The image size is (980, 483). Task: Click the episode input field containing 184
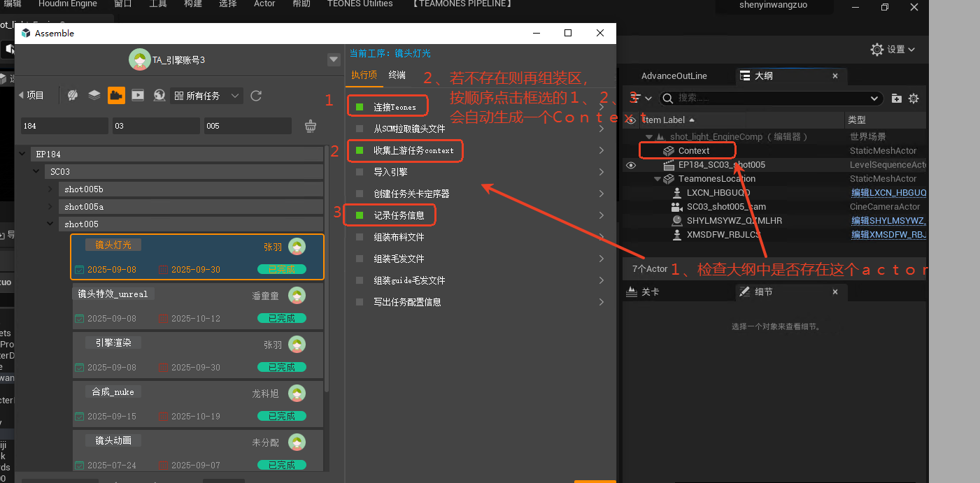pos(63,126)
